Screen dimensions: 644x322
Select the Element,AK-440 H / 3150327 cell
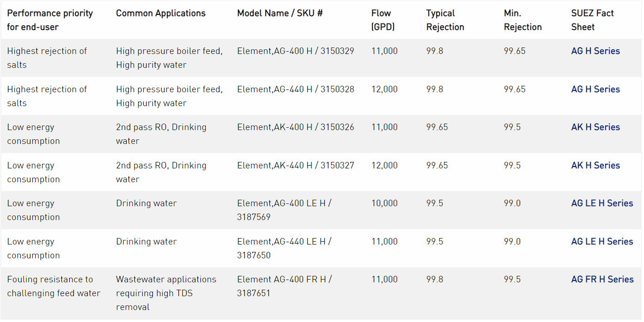pyautogui.click(x=296, y=166)
